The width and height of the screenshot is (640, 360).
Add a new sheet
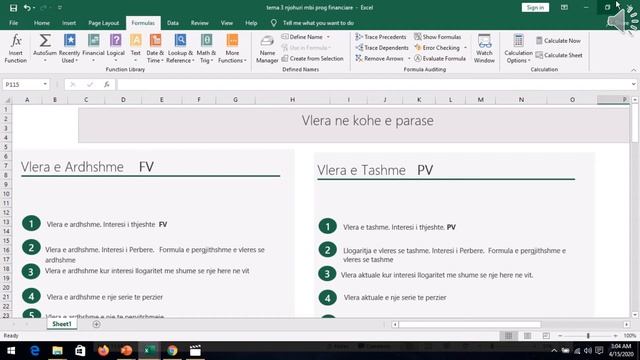pos(96,324)
